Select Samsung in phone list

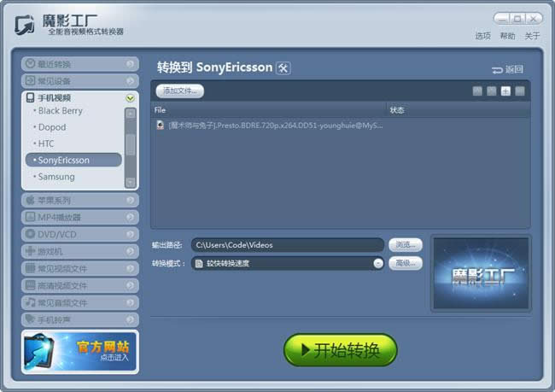pos(56,177)
